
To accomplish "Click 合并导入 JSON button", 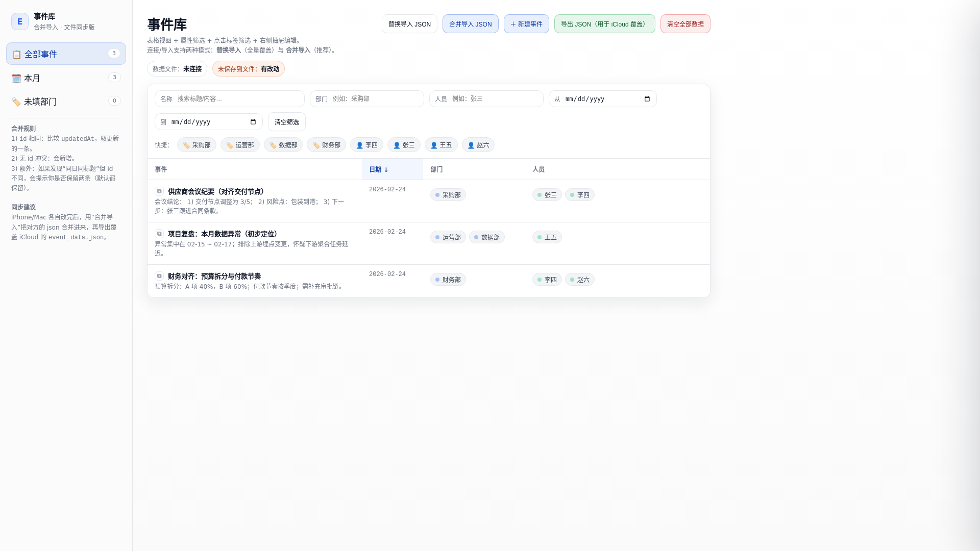I will pos(471,24).
